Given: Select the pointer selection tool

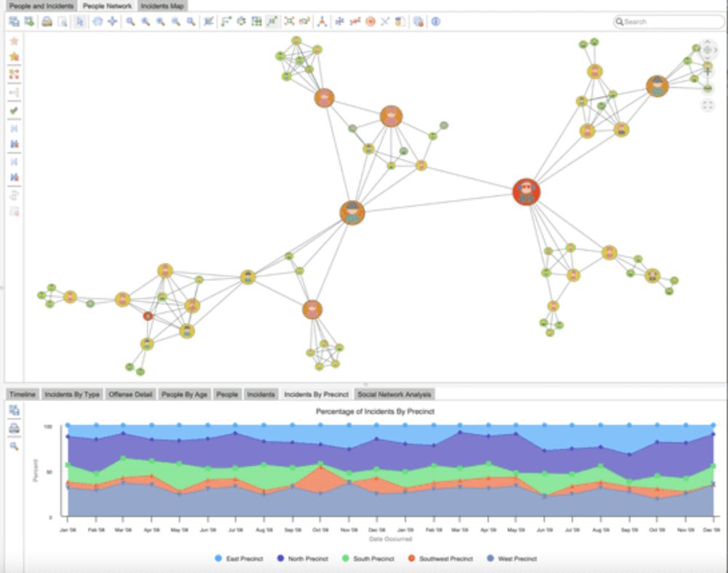Looking at the screenshot, I should pyautogui.click(x=80, y=21).
